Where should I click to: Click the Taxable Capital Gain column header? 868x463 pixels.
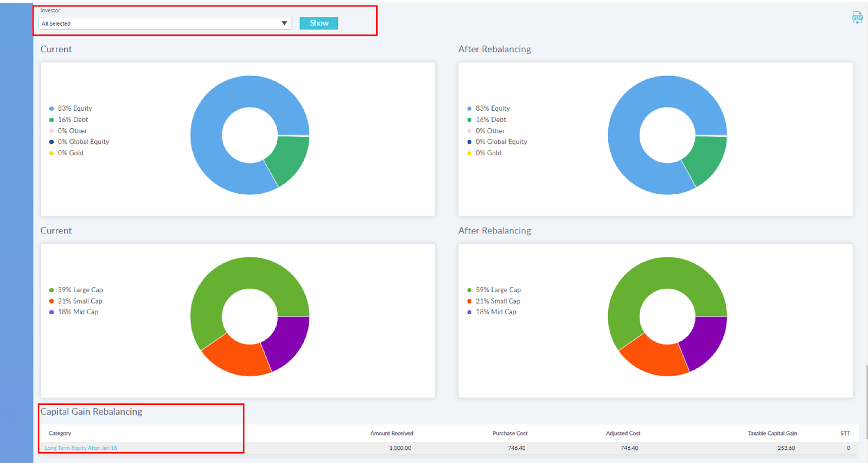[773, 433]
